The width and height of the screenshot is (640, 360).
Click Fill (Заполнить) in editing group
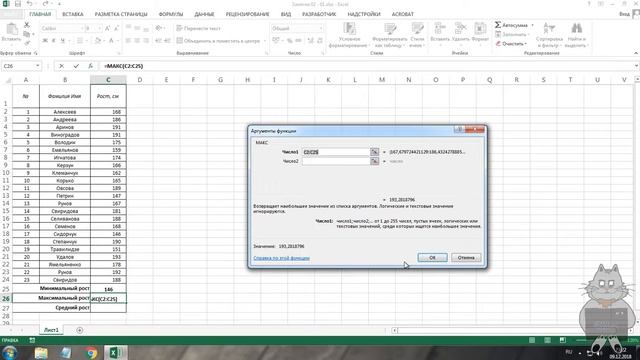click(511, 35)
